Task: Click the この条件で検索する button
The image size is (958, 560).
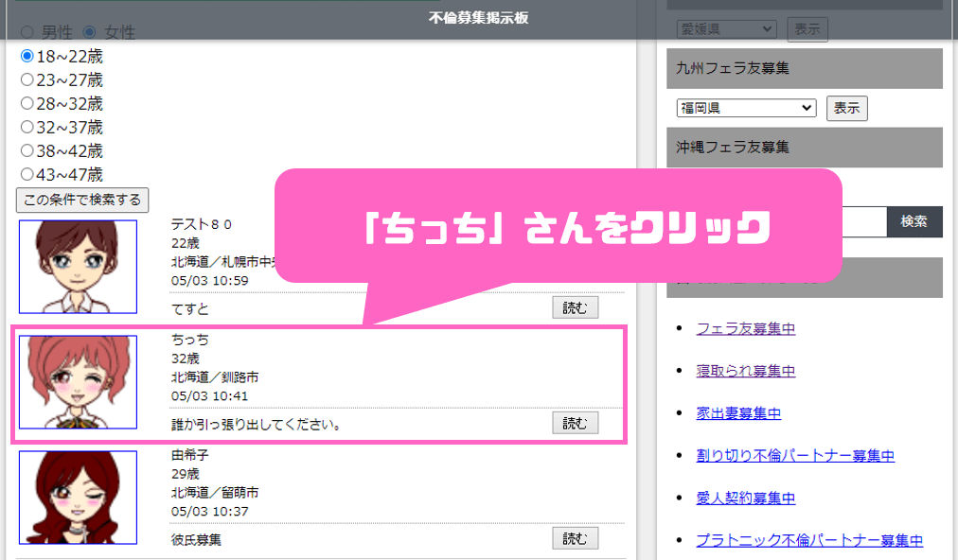Action: coord(82,200)
